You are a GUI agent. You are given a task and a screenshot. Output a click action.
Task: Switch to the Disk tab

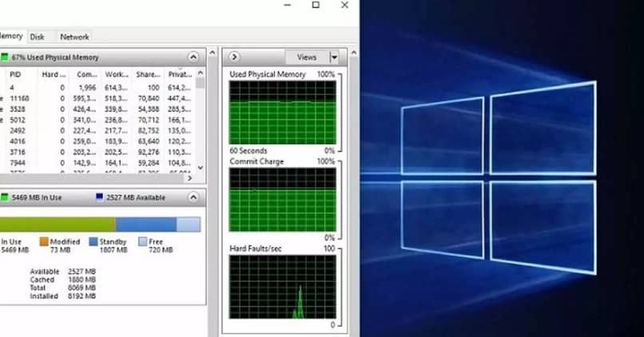point(38,37)
